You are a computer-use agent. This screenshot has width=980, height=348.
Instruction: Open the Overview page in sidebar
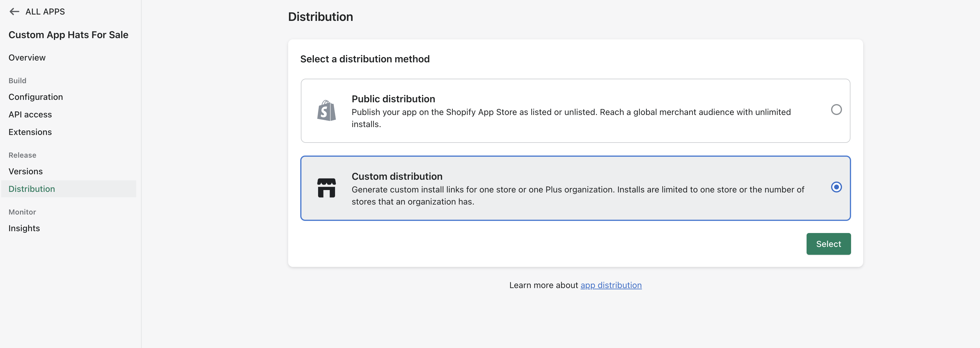point(27,57)
